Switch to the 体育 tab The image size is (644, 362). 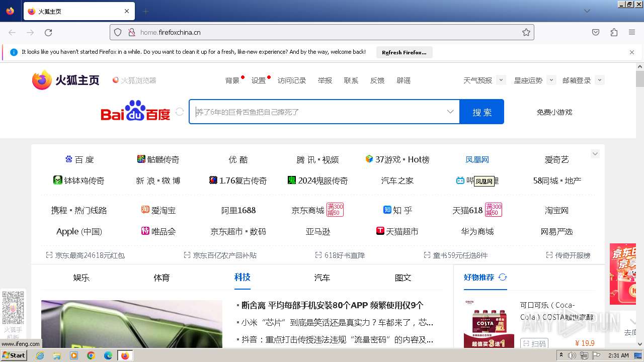click(162, 278)
